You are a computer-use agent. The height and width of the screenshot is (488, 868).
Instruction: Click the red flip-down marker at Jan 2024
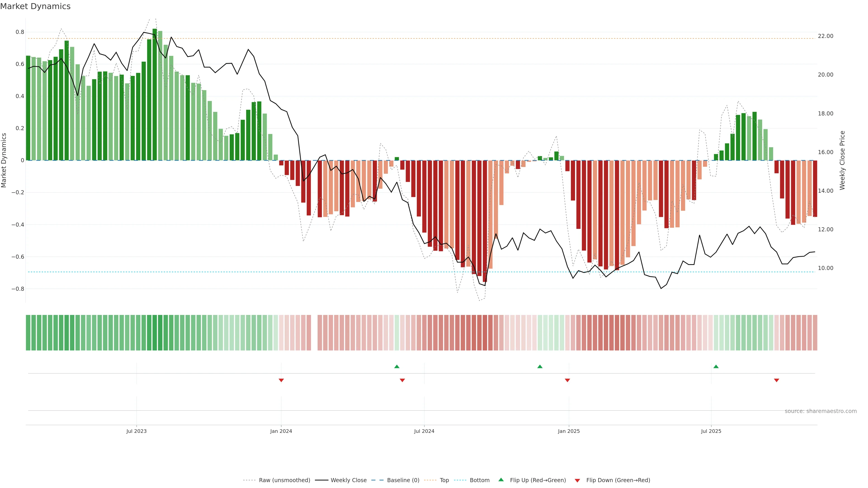tap(281, 380)
